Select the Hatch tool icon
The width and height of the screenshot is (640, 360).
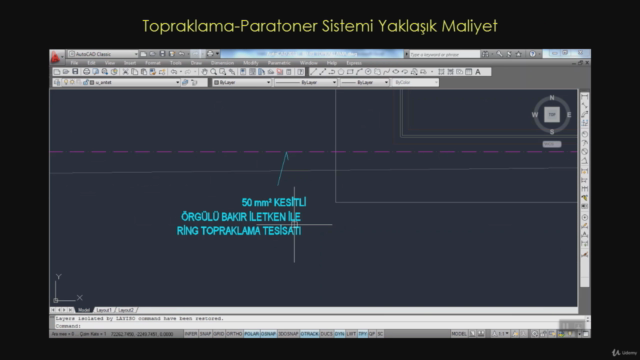point(441,72)
